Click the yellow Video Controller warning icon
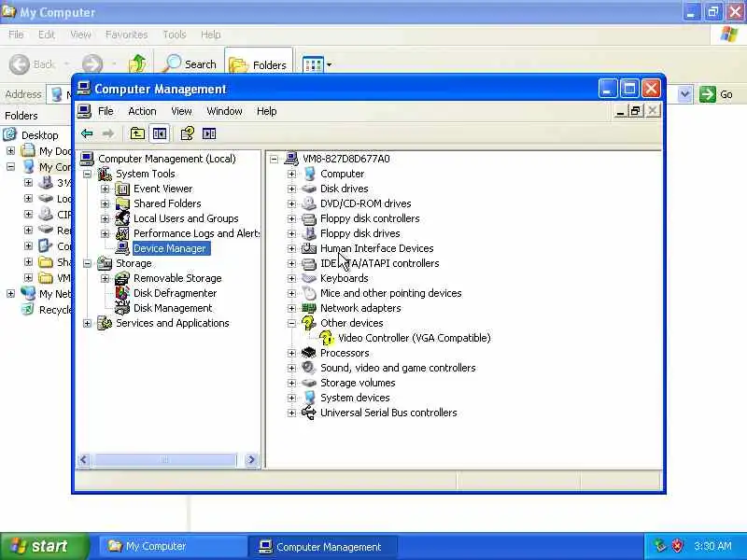Screen dimensions: 747x560 (x=327, y=338)
